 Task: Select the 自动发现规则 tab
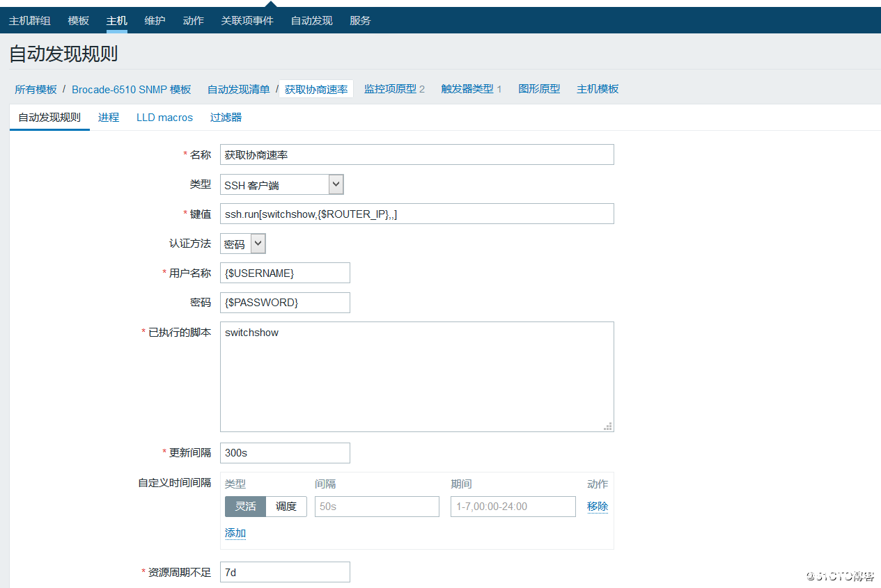point(49,117)
